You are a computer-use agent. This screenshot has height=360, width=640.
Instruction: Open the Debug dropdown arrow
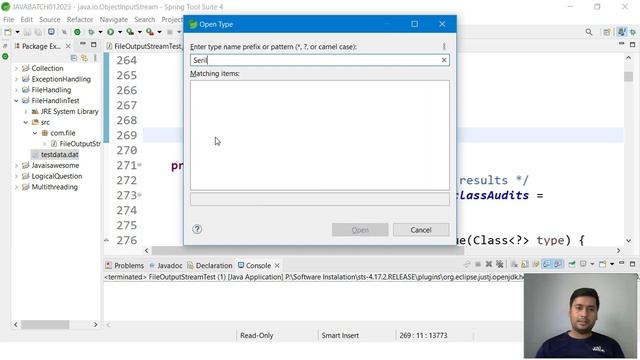coord(100,32)
